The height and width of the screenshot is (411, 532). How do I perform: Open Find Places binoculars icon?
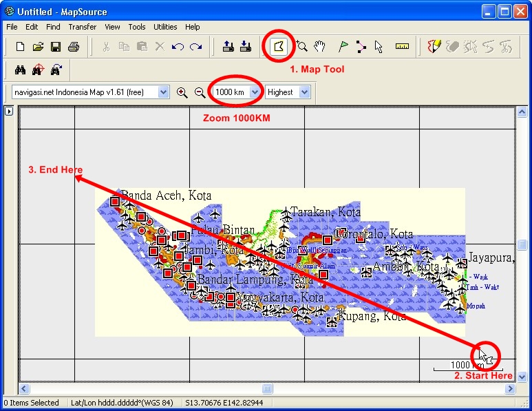click(x=21, y=70)
